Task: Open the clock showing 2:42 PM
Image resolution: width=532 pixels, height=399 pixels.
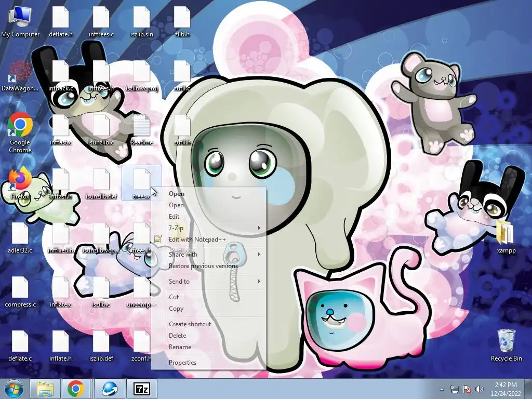Action: [506, 389]
